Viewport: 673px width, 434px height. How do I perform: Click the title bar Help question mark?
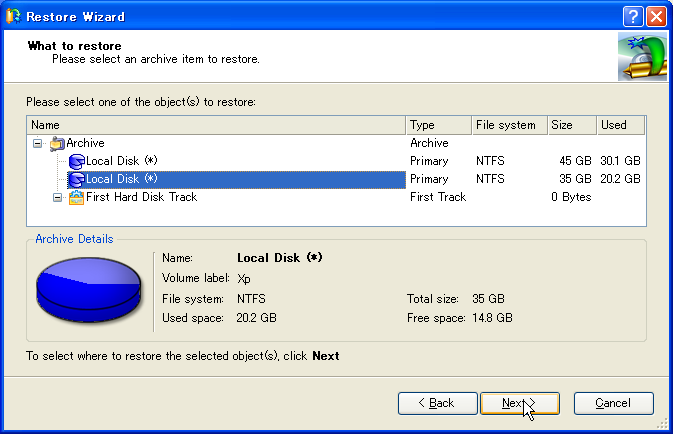pyautogui.click(x=632, y=16)
